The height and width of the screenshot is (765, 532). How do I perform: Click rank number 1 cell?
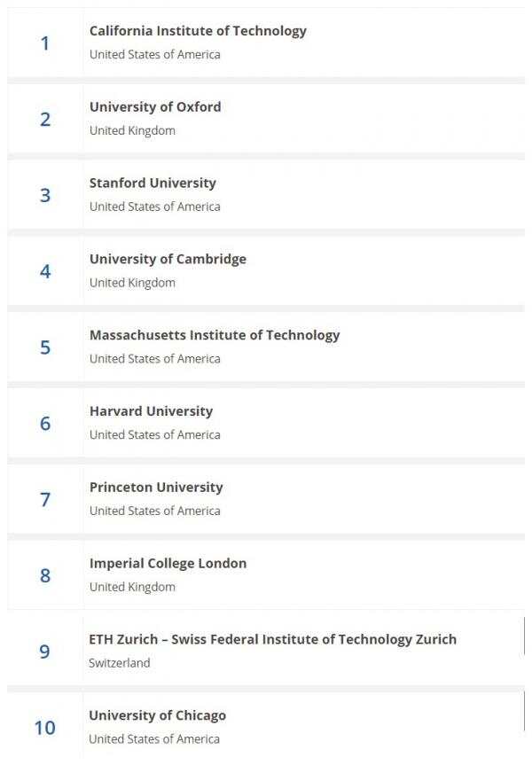coord(45,43)
